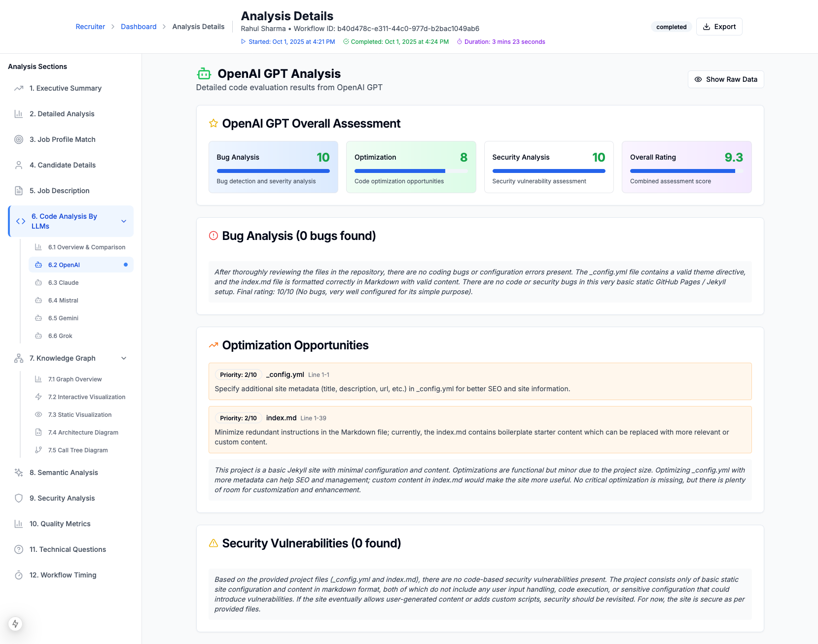This screenshot has width=818, height=644.
Task: Click the Optimization score progress bar
Action: (x=411, y=171)
